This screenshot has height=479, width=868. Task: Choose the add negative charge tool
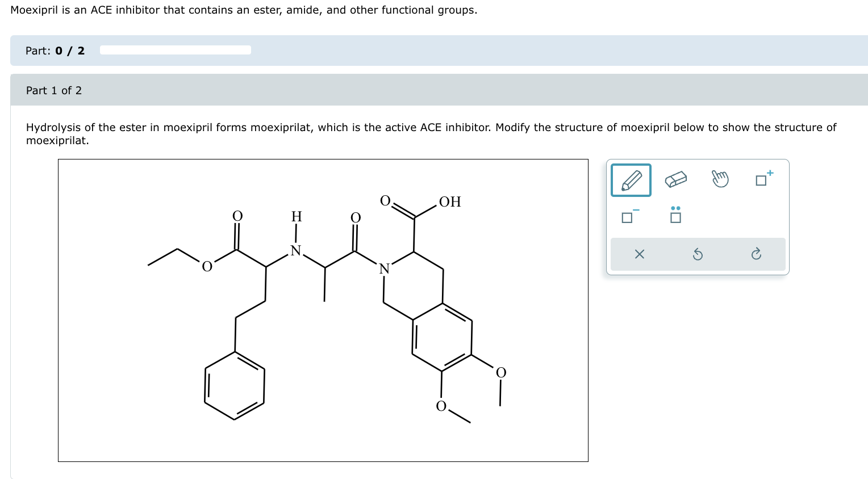click(627, 216)
